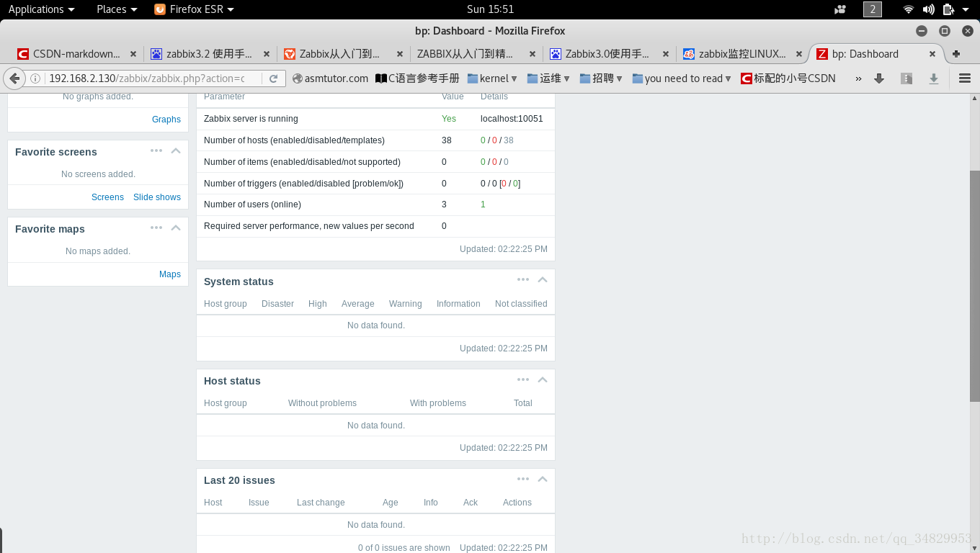Open the sidebar icon beside the downloads icons
The height and width of the screenshot is (553, 980).
point(906,78)
